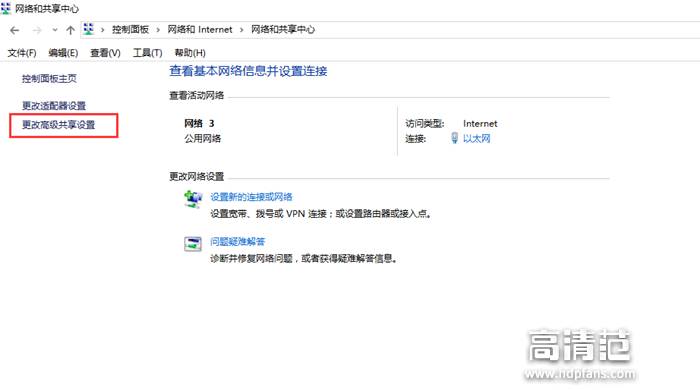Image resolution: width=700 pixels, height=390 pixels.
Task: Select 控制面板 in the breadcrumb path
Action: click(x=130, y=29)
